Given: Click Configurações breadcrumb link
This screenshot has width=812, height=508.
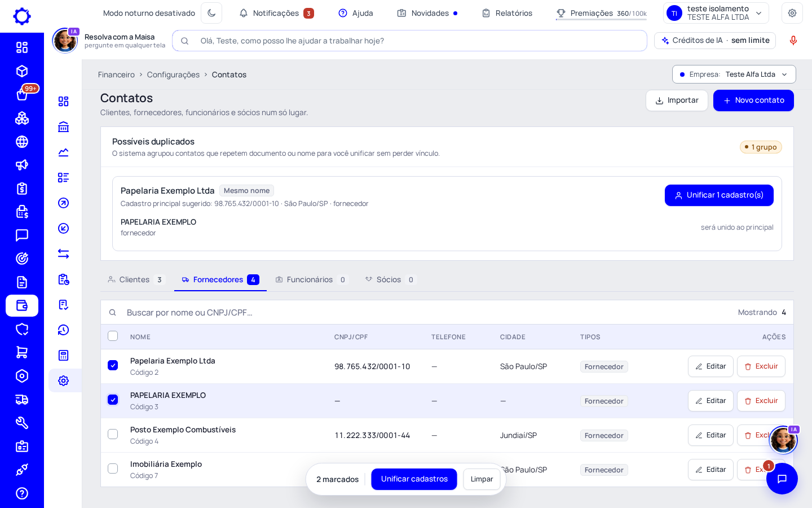Looking at the screenshot, I should point(173,75).
